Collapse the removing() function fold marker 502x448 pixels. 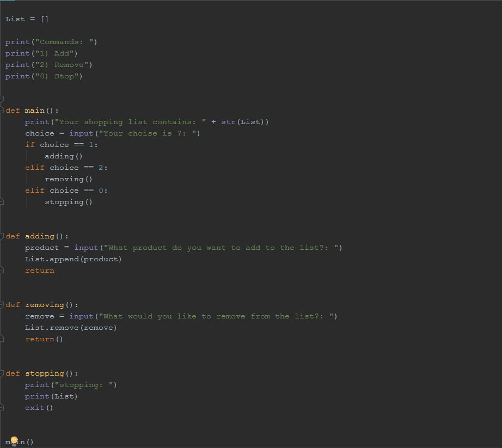[1, 304]
